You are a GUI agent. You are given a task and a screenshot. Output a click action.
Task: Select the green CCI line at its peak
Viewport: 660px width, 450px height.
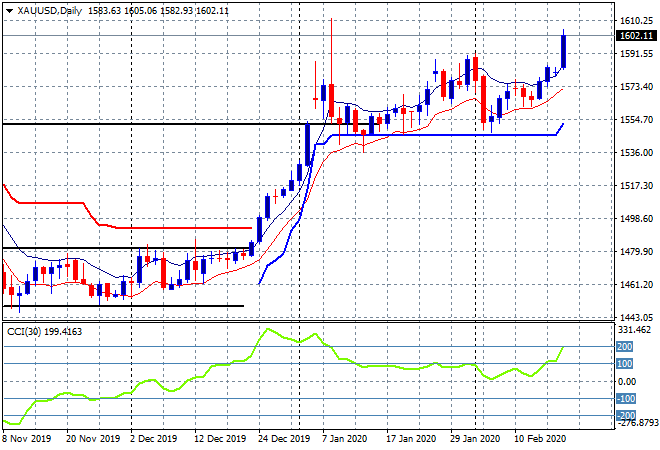268,330
